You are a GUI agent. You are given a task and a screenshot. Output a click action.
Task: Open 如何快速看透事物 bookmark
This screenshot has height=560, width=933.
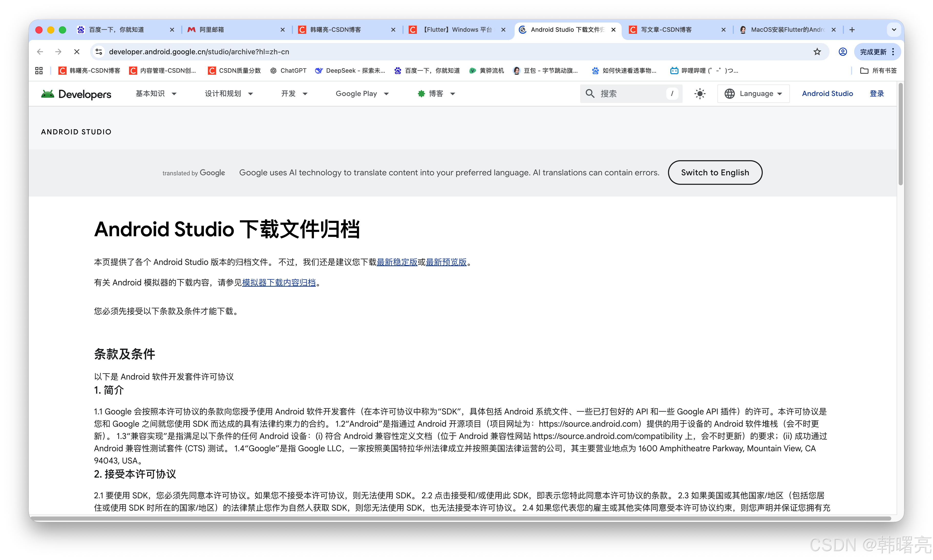(624, 71)
